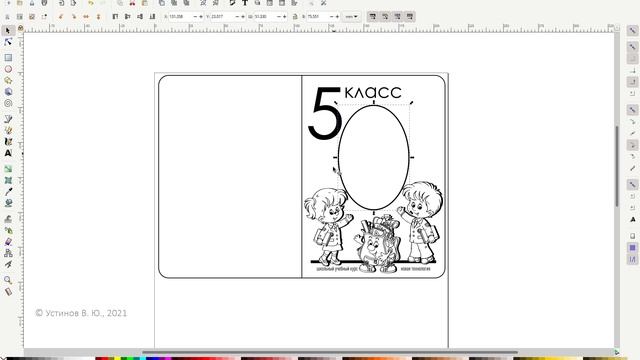The height and width of the screenshot is (360, 640).
Task: Select the Spiral tool
Action: click(x=8, y=103)
